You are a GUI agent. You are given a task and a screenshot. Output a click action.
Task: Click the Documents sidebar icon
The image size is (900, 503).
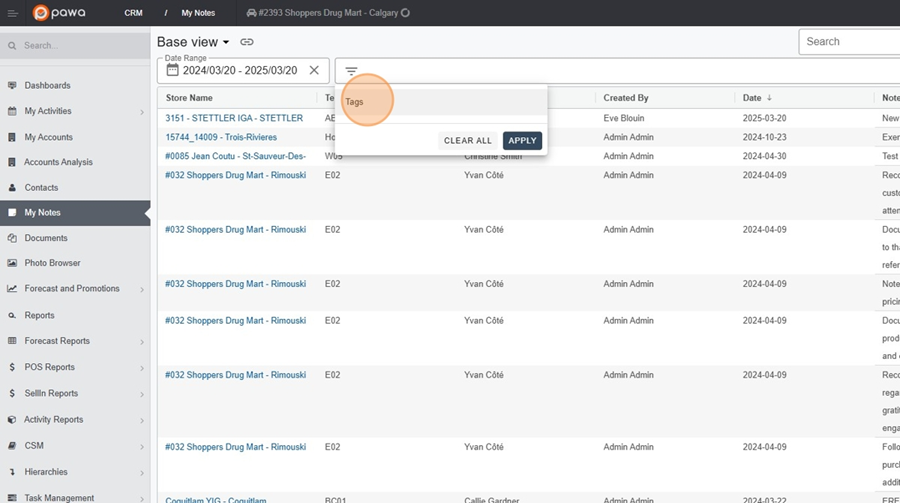coord(12,238)
